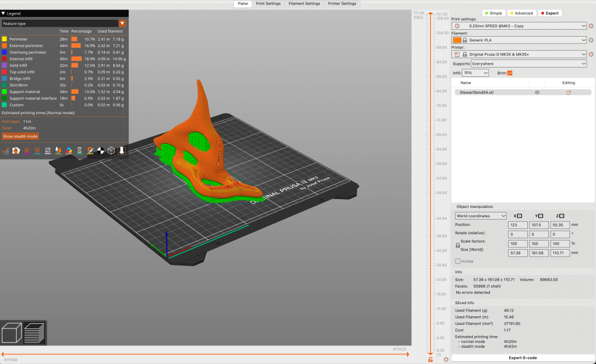Uncheck the Brim checkbox

point(510,73)
